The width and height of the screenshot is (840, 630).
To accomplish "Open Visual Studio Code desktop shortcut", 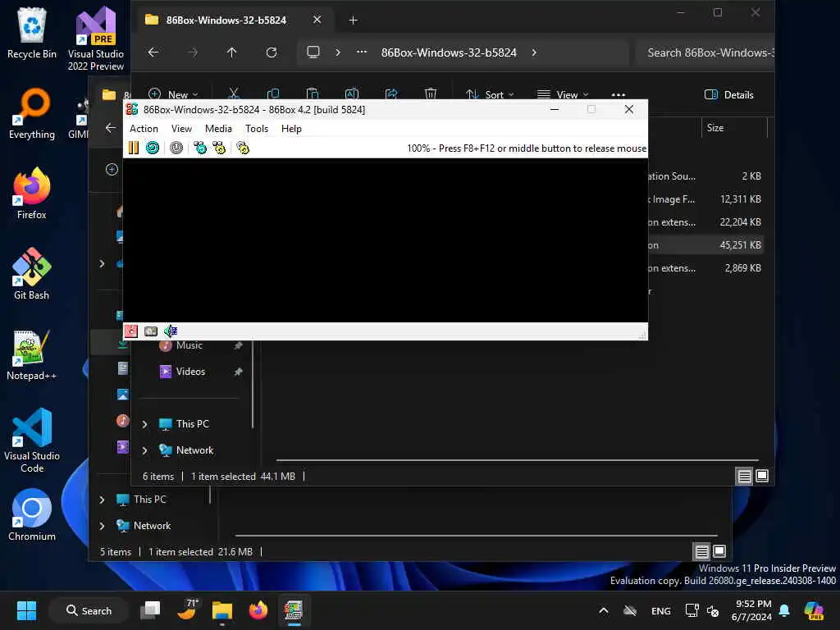I will [32, 441].
